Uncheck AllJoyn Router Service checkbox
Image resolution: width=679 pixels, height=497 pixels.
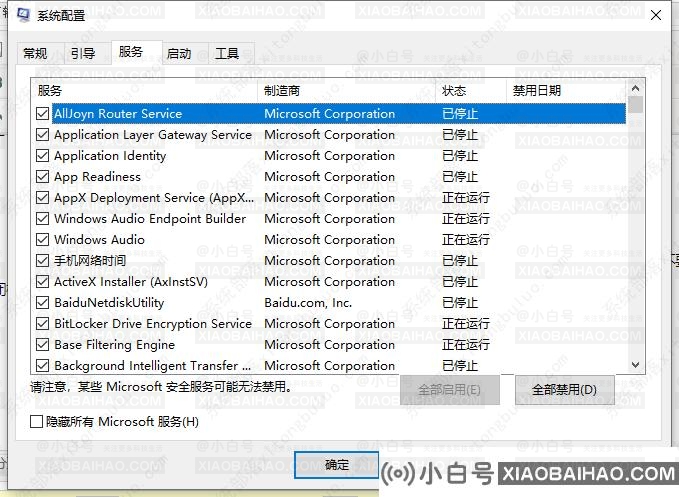pos(42,114)
